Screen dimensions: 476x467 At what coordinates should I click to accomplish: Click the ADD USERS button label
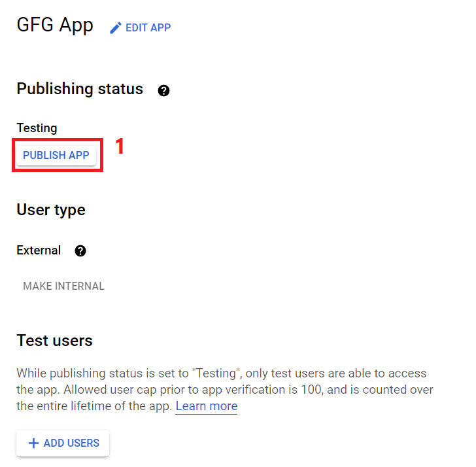coord(71,443)
